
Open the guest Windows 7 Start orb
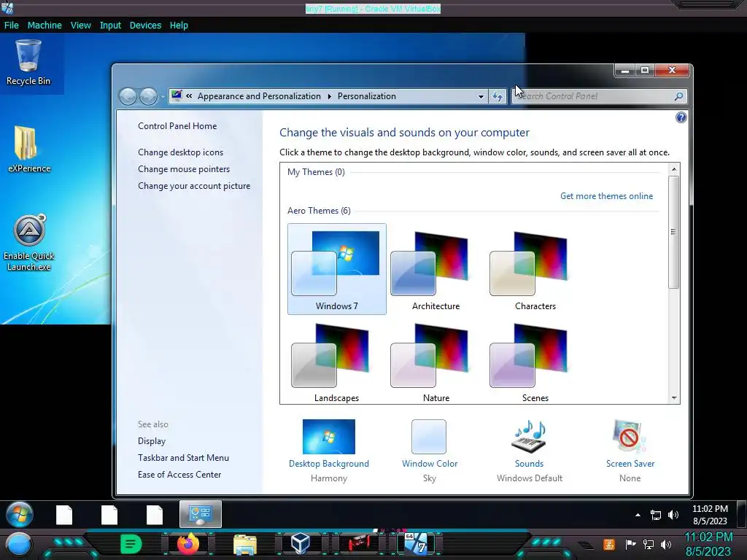(20, 515)
